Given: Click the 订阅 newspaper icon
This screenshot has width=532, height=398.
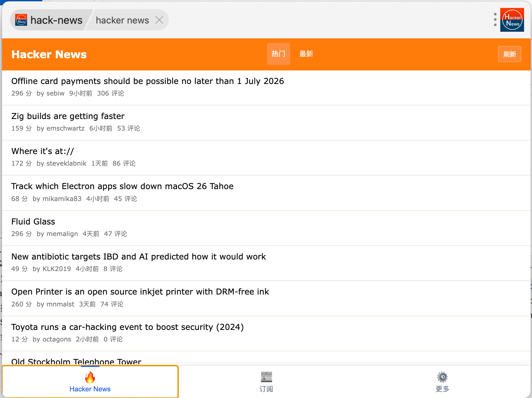Looking at the screenshot, I should (266, 377).
